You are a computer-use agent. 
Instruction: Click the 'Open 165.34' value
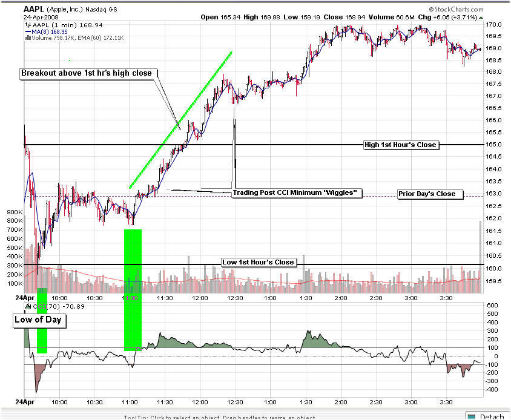[220, 18]
